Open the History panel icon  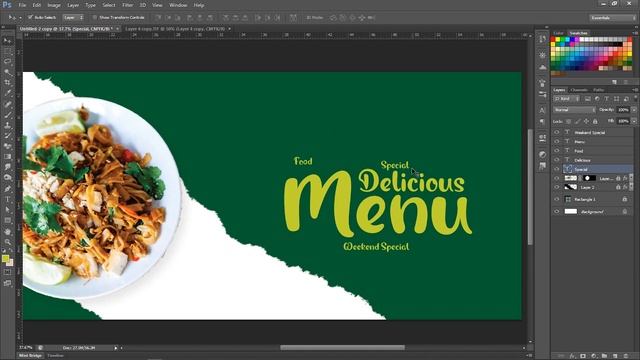point(542,39)
